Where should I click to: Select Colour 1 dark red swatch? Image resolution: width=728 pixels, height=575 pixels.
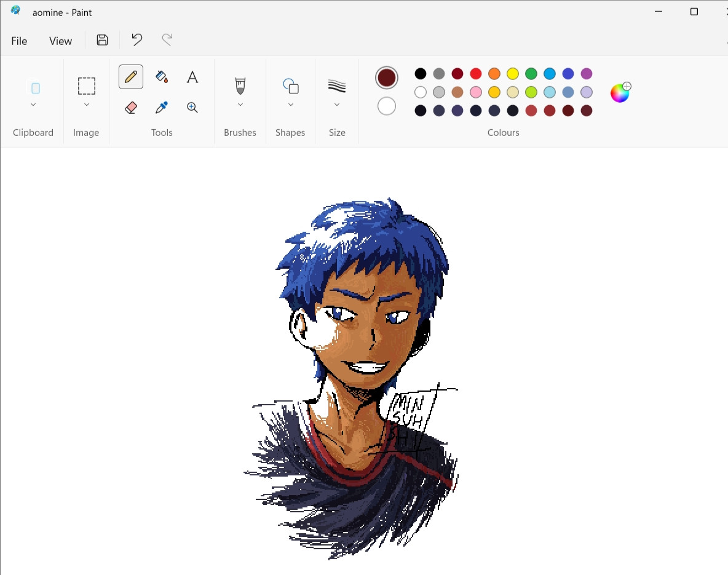pos(386,77)
